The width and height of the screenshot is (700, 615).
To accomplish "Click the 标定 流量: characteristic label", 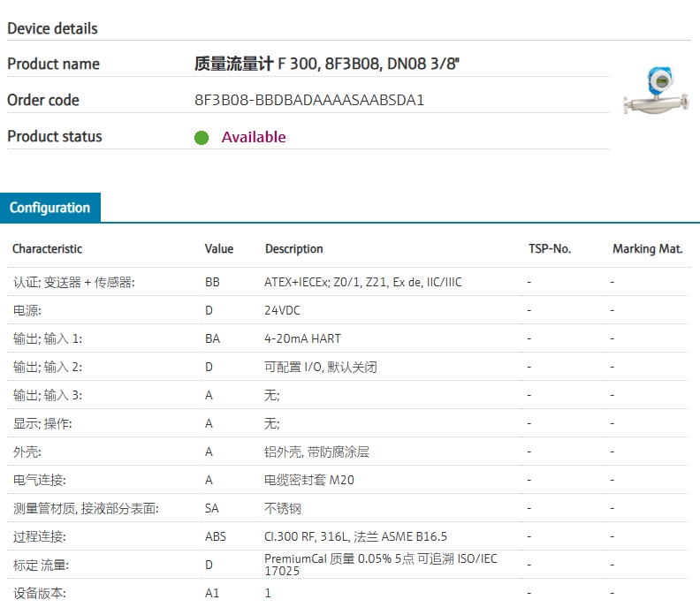I will [41, 565].
